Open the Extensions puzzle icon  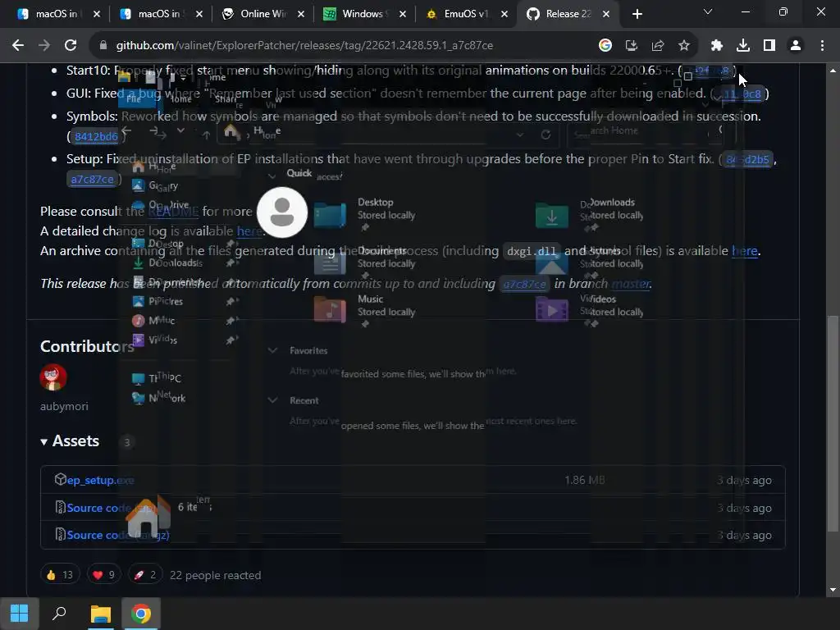pos(717,46)
